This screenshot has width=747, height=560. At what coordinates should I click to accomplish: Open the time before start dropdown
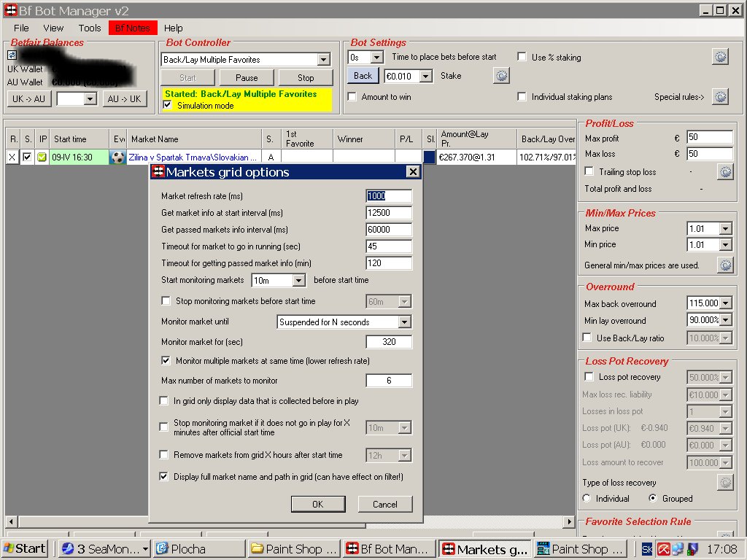[x=376, y=57]
